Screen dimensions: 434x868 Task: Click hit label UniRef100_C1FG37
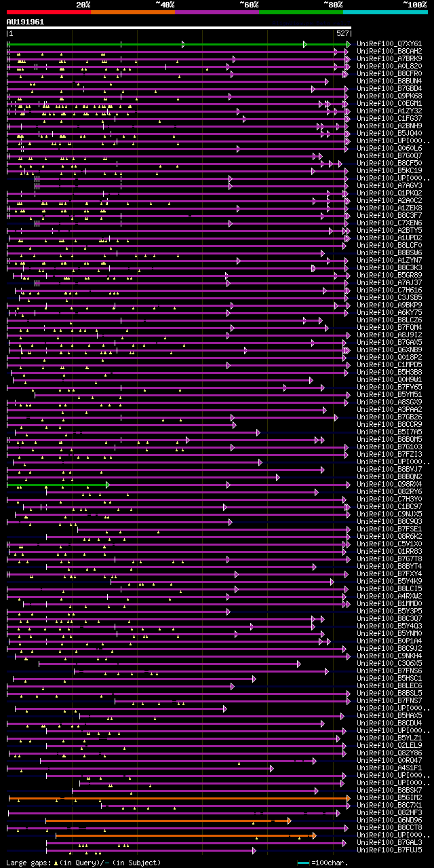389,119
